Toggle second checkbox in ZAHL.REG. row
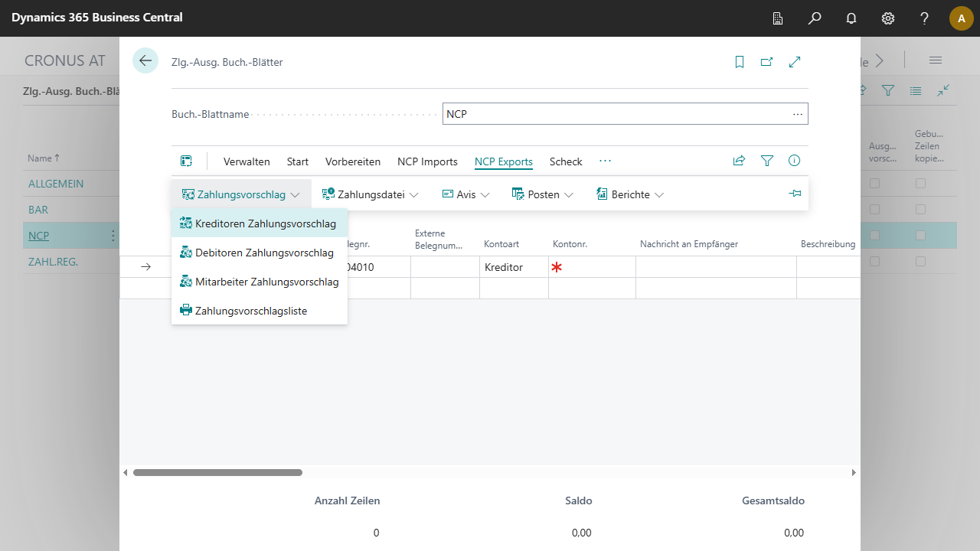Image resolution: width=980 pixels, height=551 pixels. tap(920, 262)
